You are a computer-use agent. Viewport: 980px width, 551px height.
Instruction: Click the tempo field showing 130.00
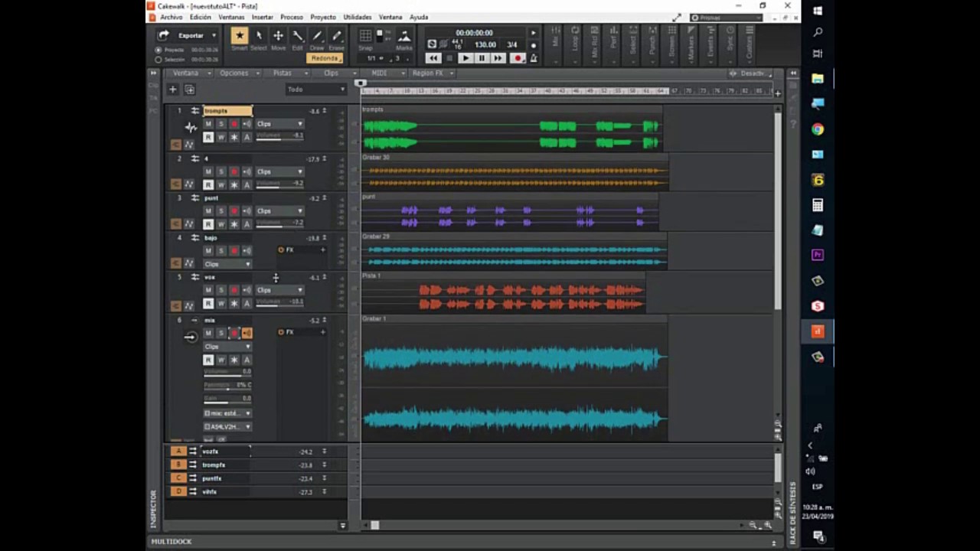[485, 44]
